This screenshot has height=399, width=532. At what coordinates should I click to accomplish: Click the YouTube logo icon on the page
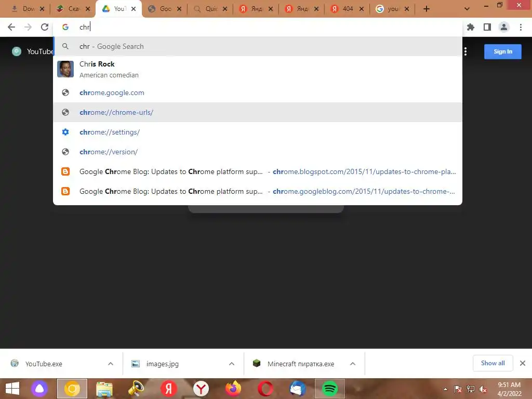pos(16,51)
